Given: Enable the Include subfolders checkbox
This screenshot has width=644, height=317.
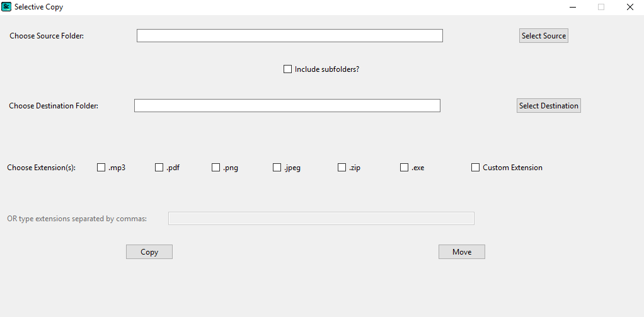Looking at the screenshot, I should click(x=288, y=69).
